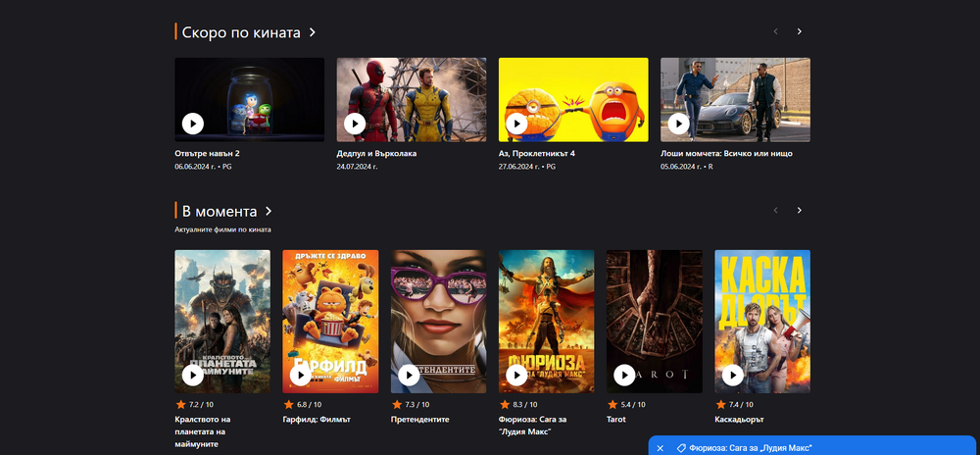Play the Дедпул и Върколака trailer
The height and width of the screenshot is (455, 980).
click(x=355, y=124)
